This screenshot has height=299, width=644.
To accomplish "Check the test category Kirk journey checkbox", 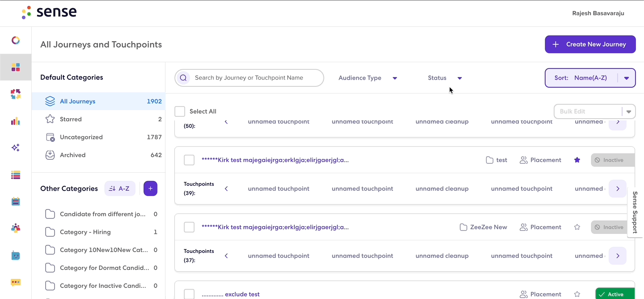I will [189, 160].
